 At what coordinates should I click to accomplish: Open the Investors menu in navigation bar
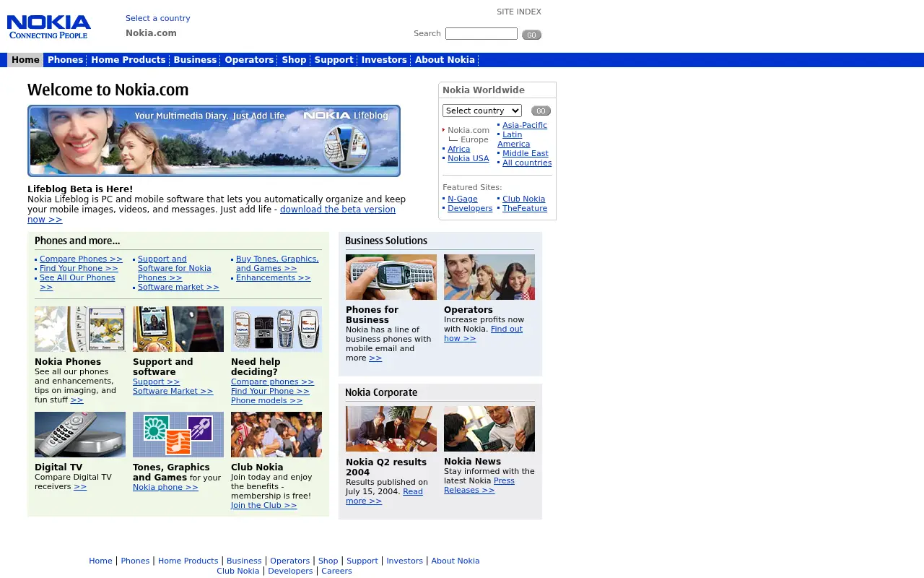coord(384,60)
